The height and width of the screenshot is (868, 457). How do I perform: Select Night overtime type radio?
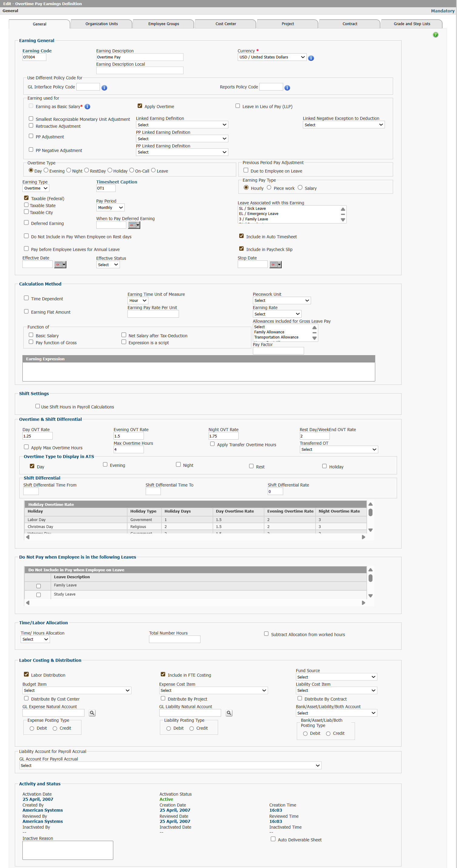pos(69,170)
